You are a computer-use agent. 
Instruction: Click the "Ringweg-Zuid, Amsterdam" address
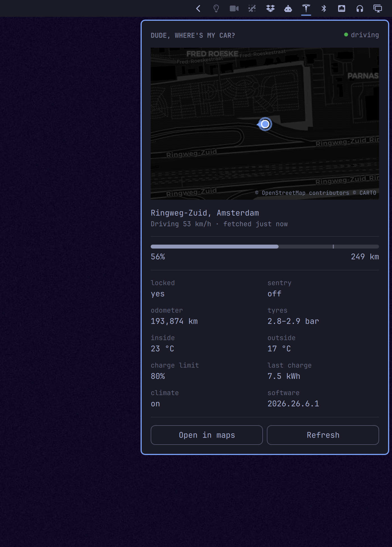coord(205,213)
